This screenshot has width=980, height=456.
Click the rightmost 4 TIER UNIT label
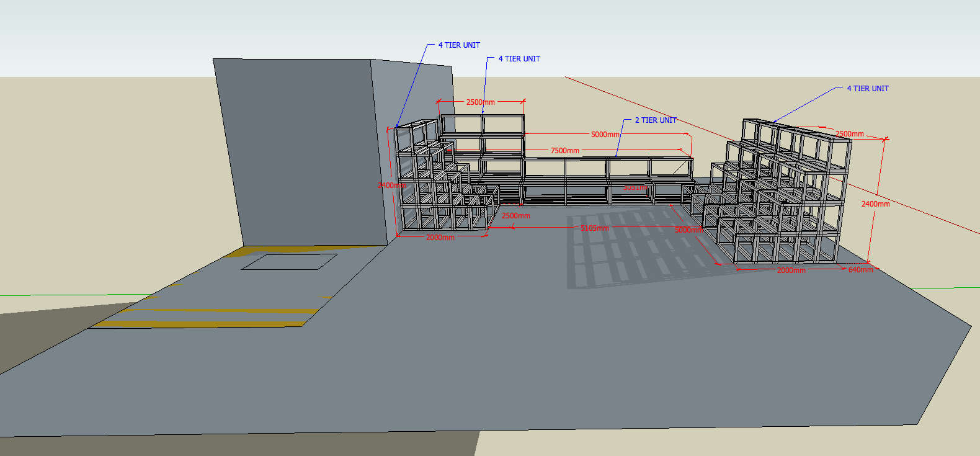pos(867,89)
